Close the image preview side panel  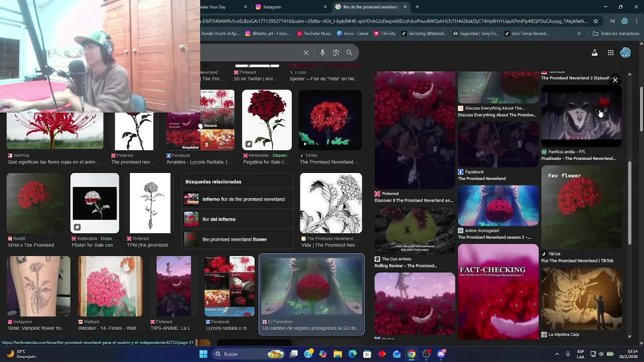click(615, 80)
